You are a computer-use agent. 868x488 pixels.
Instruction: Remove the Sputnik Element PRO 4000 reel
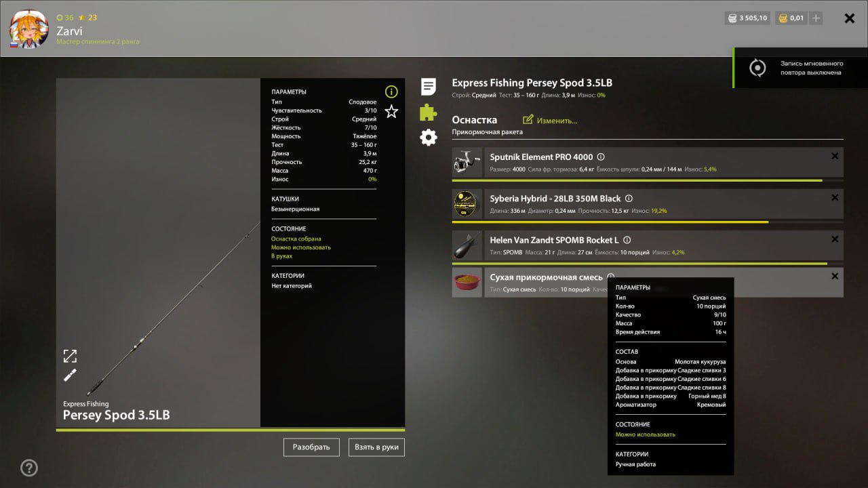(835, 157)
